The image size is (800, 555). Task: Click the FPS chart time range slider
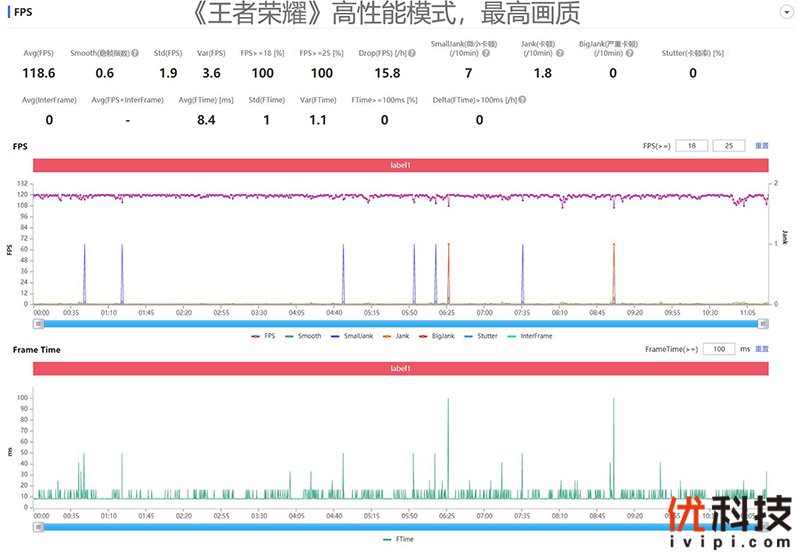[400, 323]
